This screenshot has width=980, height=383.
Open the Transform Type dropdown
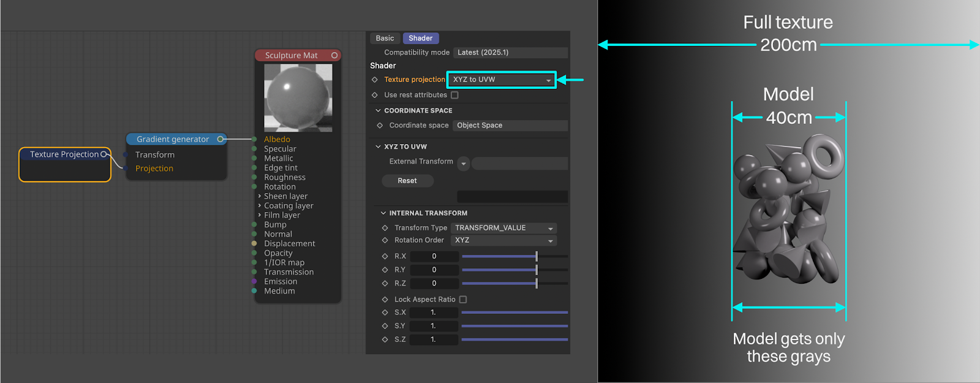point(503,228)
